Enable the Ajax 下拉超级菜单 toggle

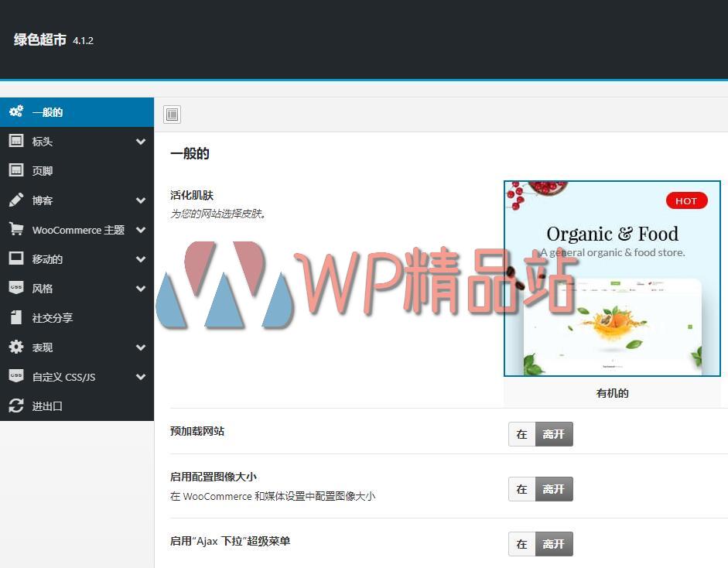[x=522, y=544]
